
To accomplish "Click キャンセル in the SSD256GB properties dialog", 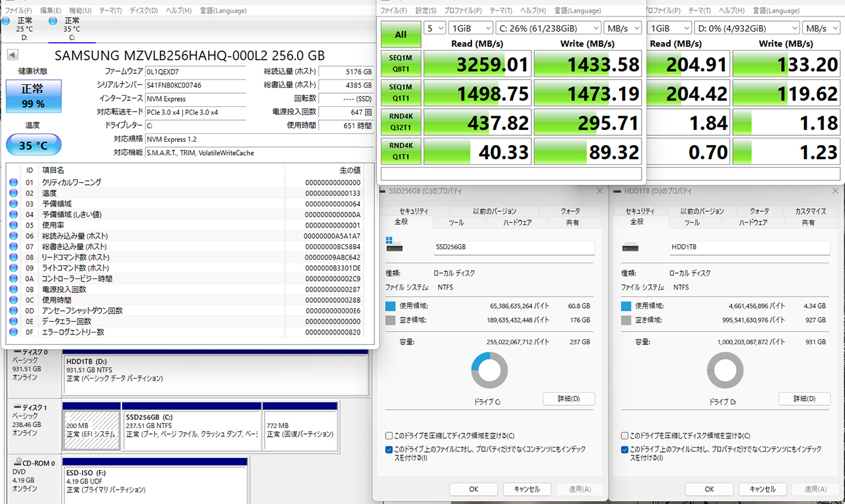I will click(527, 489).
